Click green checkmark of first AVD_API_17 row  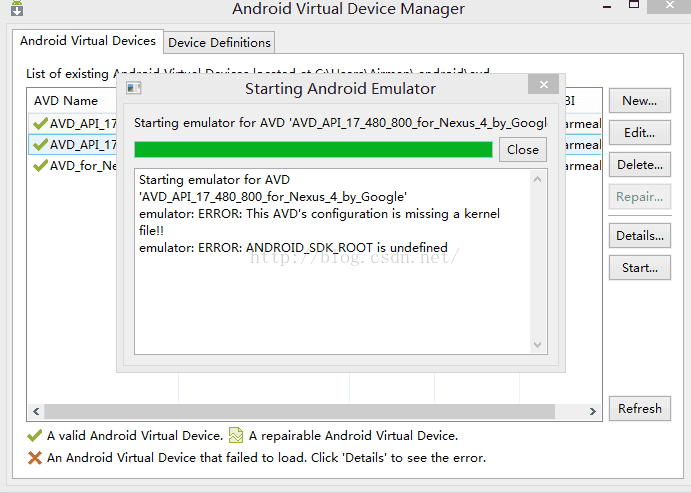40,123
